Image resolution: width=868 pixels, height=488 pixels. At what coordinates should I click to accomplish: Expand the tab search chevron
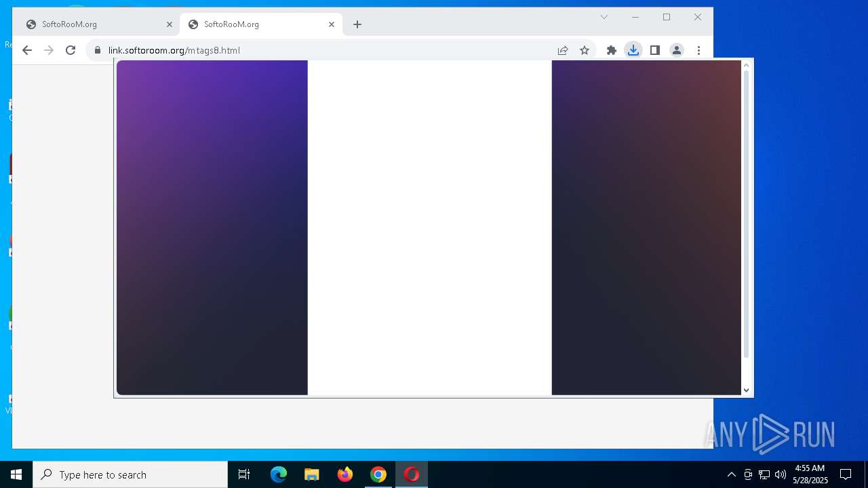coord(604,17)
